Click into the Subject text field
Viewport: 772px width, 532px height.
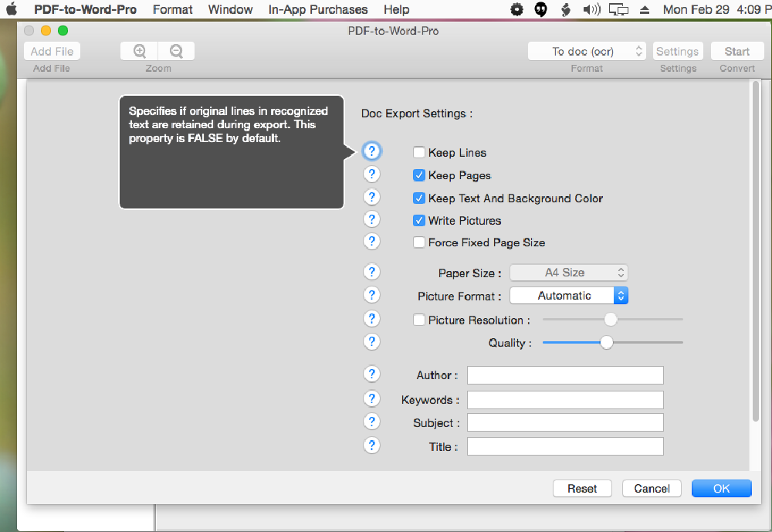565,422
